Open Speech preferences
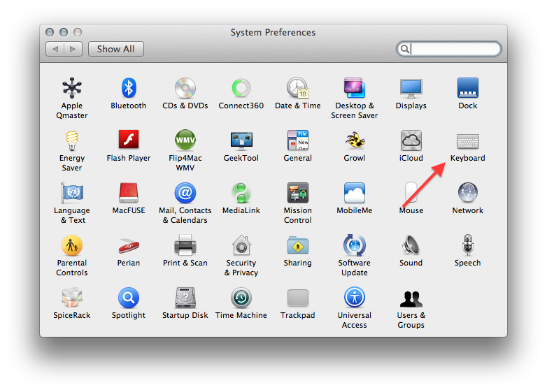Screen dimensions: 547x392 (468, 245)
